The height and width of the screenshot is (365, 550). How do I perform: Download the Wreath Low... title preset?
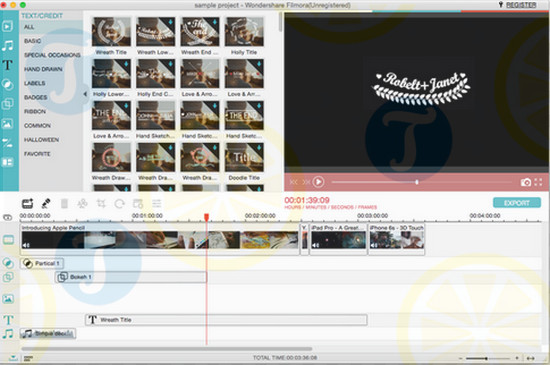(x=170, y=22)
